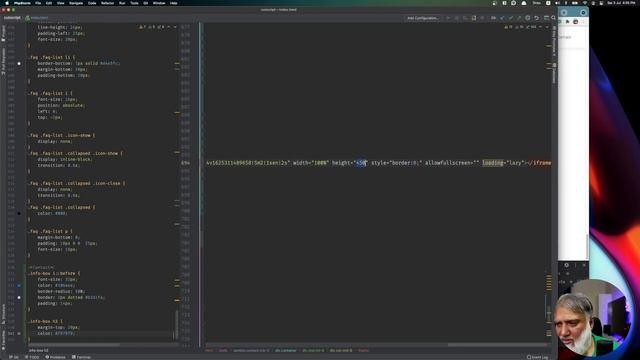This screenshot has width=640, height=360.
Task: Open the Git menu
Action: (146, 3)
